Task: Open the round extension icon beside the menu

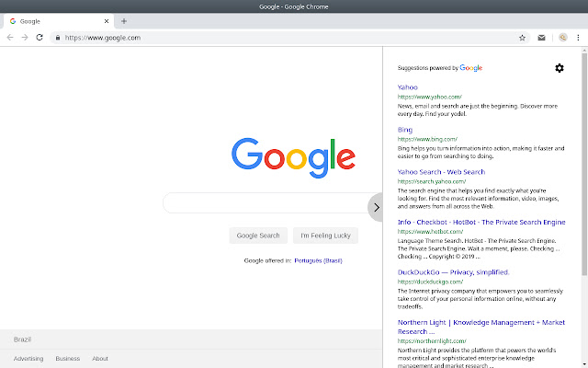Action: pos(563,38)
